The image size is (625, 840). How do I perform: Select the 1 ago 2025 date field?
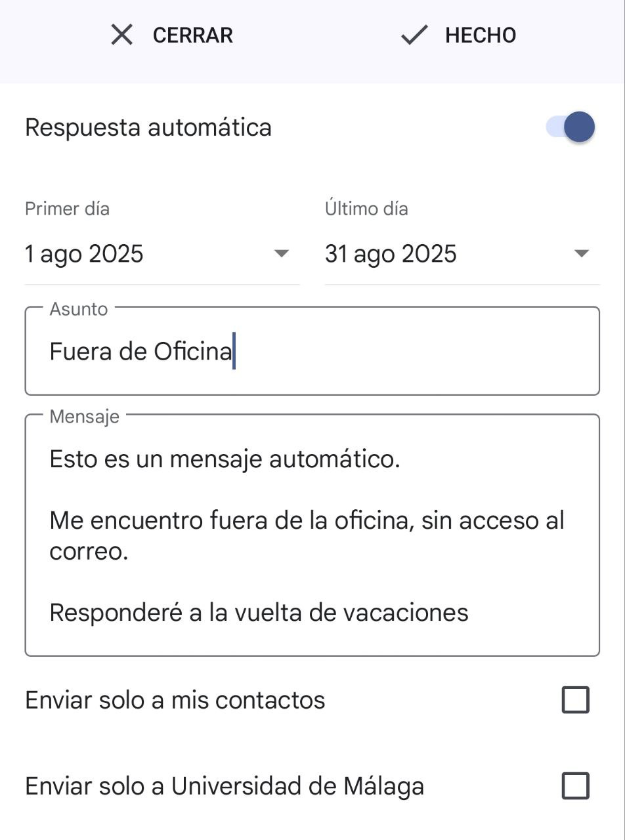coord(162,253)
